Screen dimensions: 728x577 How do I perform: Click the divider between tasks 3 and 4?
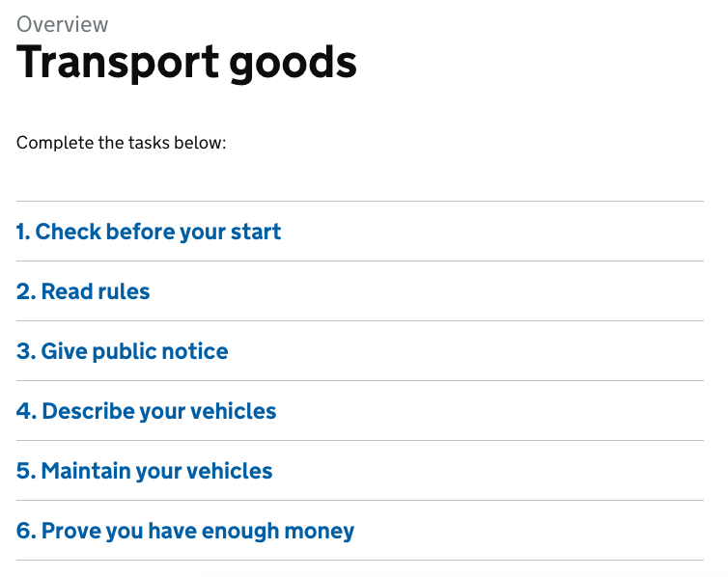tap(360, 381)
